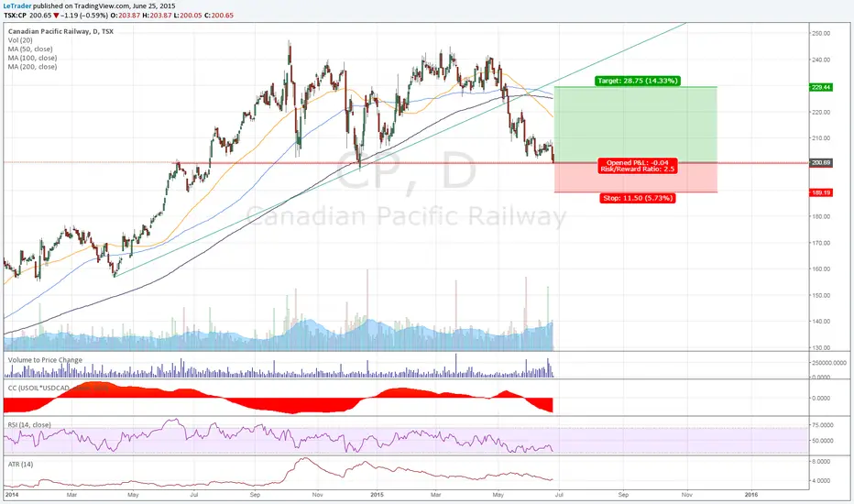Click the TSX:CP ticker symbol text
The width and height of the screenshot is (854, 504).
tap(16, 16)
